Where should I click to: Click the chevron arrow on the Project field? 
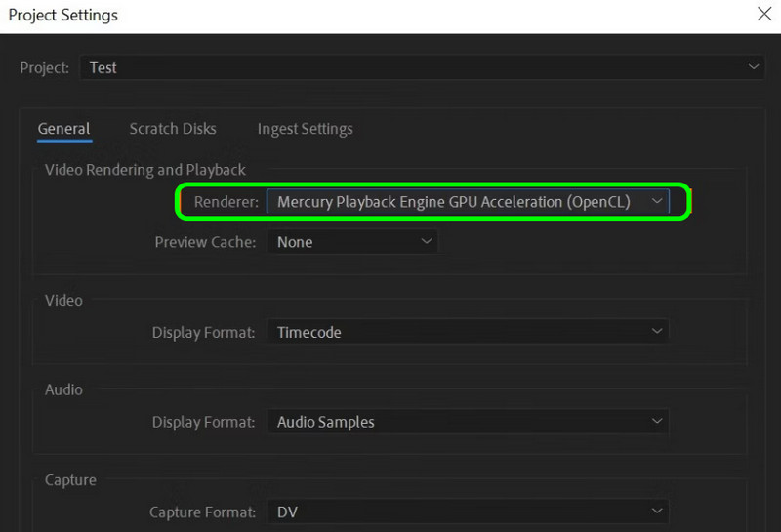(753, 67)
